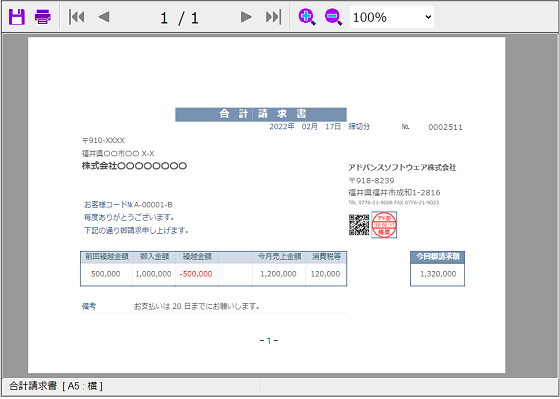The image size is (560, 399).
Task: Click the red company seal stamp
Action: pos(384,225)
